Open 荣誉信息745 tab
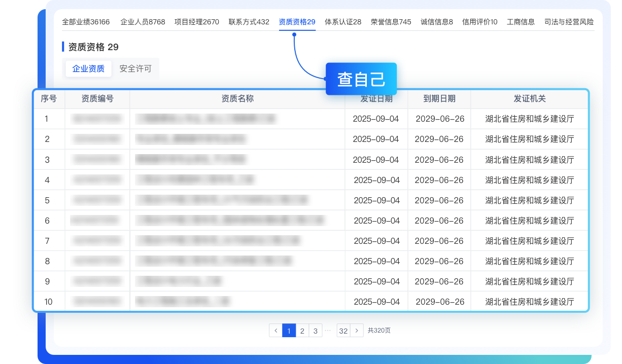622x364 pixels. coord(391,22)
